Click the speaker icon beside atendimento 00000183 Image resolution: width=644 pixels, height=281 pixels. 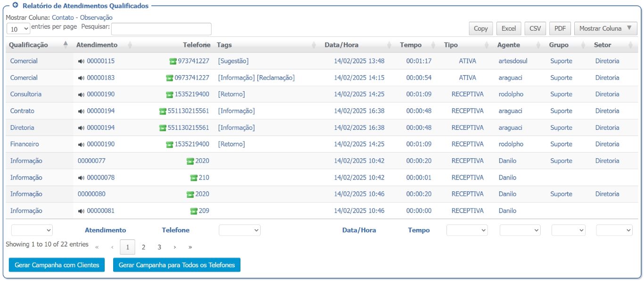tap(81, 78)
